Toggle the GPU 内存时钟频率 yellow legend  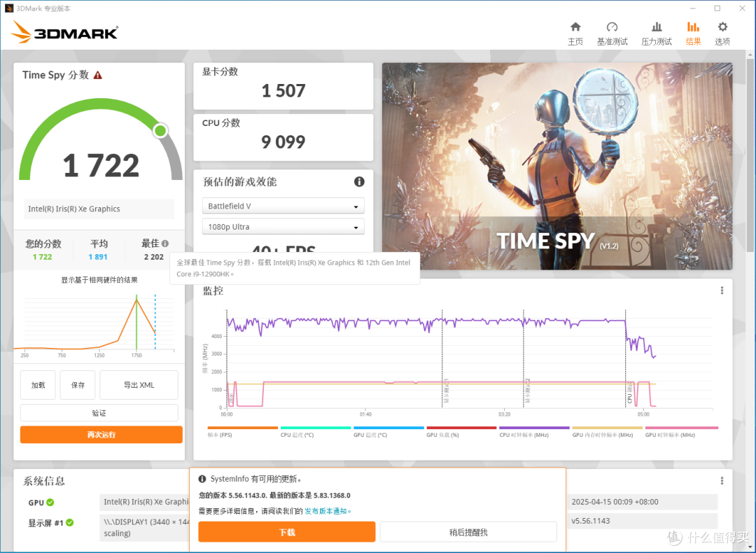point(607,431)
